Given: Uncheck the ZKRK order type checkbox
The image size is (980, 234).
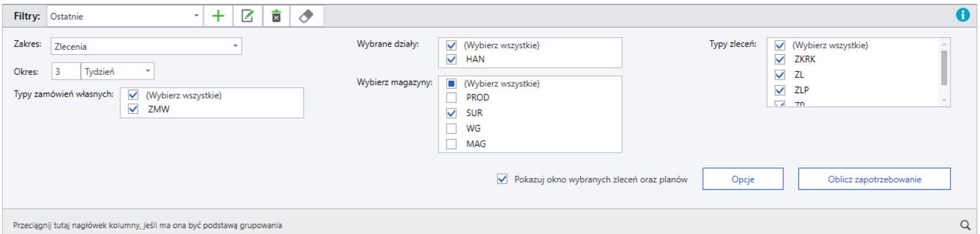Looking at the screenshot, I should pyautogui.click(x=780, y=59).
